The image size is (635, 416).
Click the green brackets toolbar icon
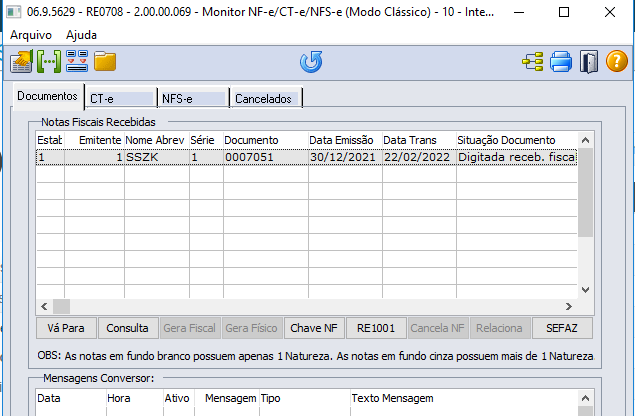point(49,62)
